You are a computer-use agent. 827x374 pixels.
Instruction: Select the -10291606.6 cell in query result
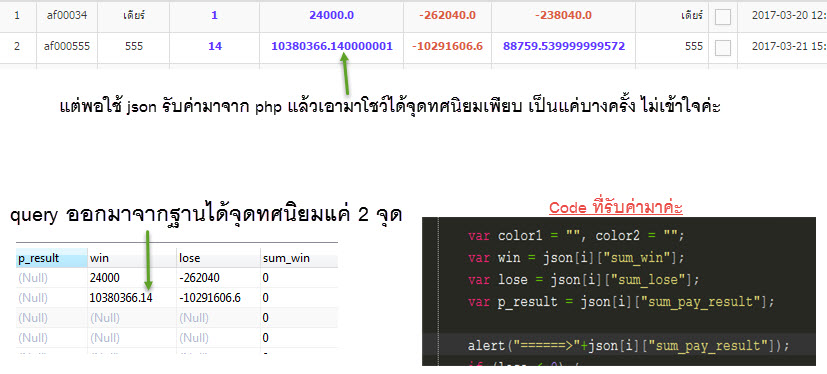pyautogui.click(x=218, y=298)
